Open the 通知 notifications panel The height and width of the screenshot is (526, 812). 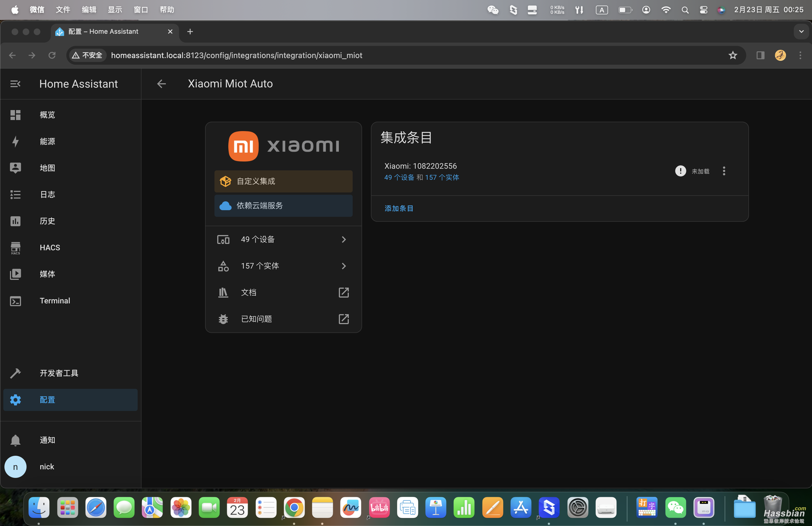[x=70, y=440]
